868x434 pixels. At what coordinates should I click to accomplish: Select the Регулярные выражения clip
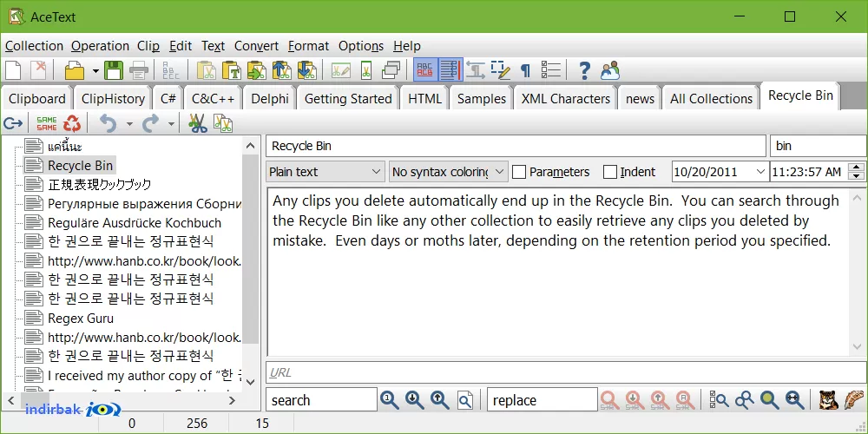(144, 204)
